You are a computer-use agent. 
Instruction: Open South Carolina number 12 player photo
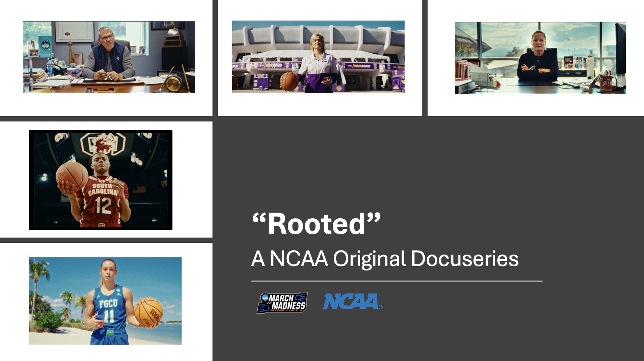pos(101,180)
